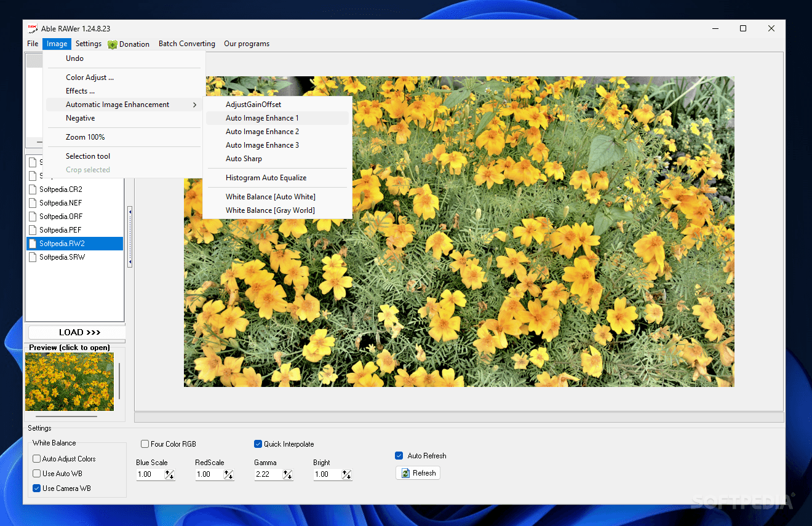Open the Batch Converting menu
Screen dimensions: 812x526
point(187,44)
